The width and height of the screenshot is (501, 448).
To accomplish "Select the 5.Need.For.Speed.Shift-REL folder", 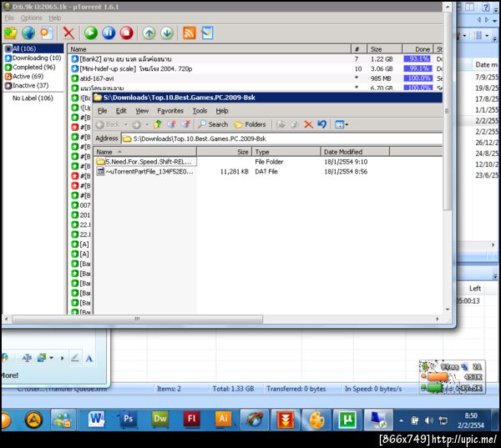I will pos(145,162).
